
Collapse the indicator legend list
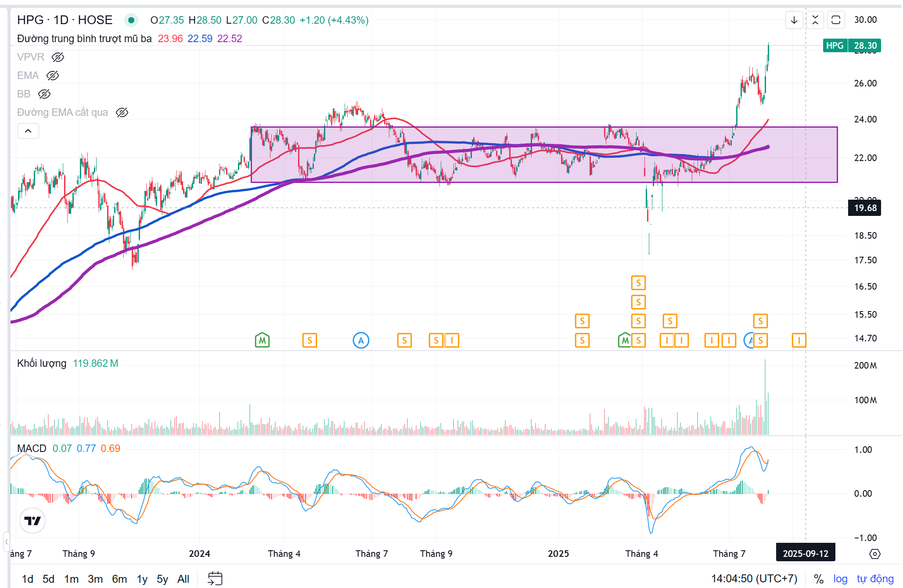[x=28, y=131]
